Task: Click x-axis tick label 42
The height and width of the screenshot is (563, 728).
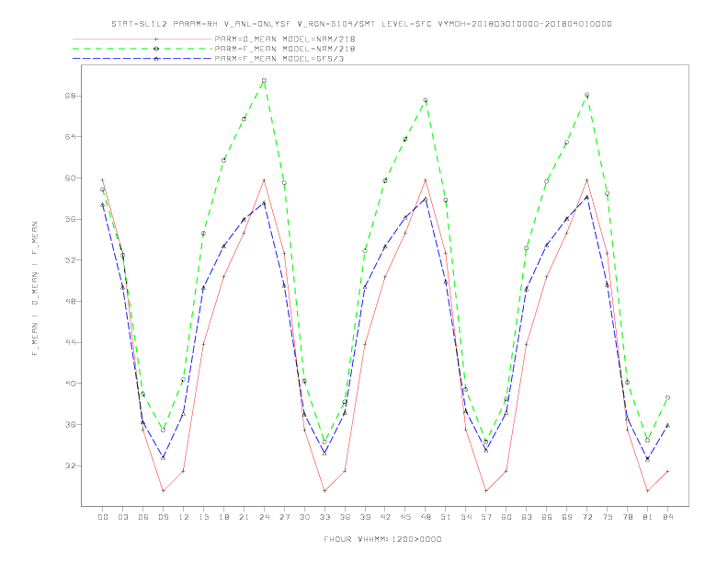Action: 385,517
